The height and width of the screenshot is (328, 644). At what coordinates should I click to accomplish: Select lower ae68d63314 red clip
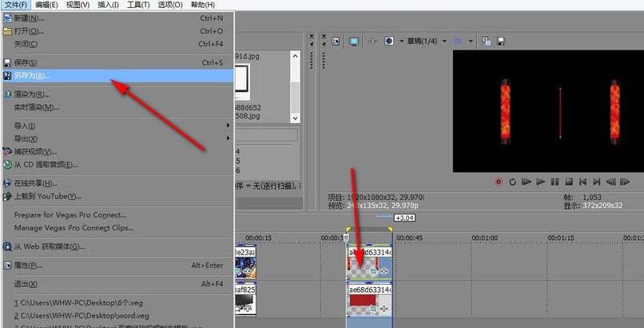[x=370, y=300]
